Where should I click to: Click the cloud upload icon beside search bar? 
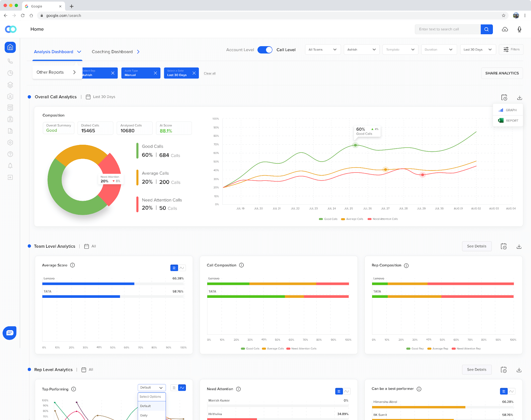pos(505,30)
